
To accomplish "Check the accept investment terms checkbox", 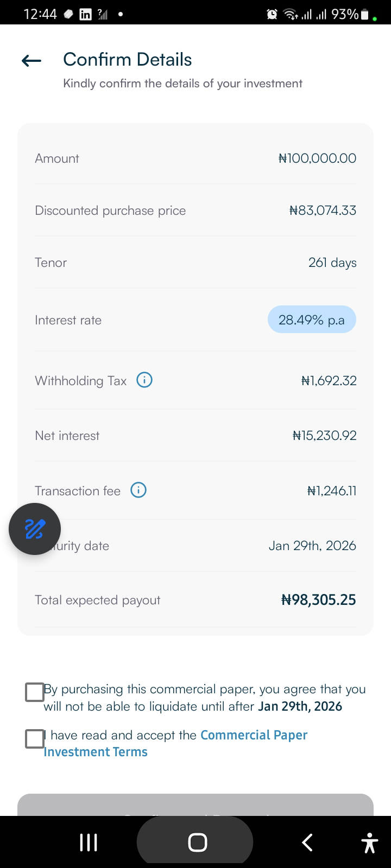I will coord(35,739).
